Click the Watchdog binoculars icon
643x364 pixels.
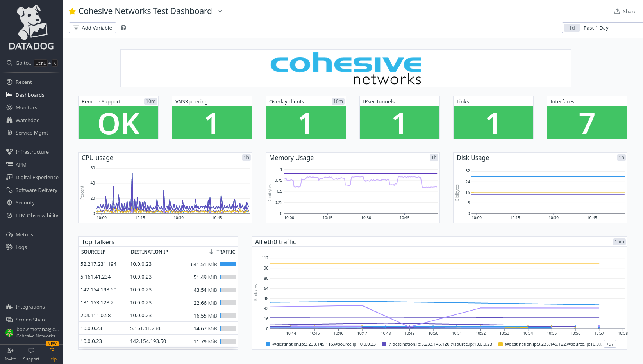(9, 120)
